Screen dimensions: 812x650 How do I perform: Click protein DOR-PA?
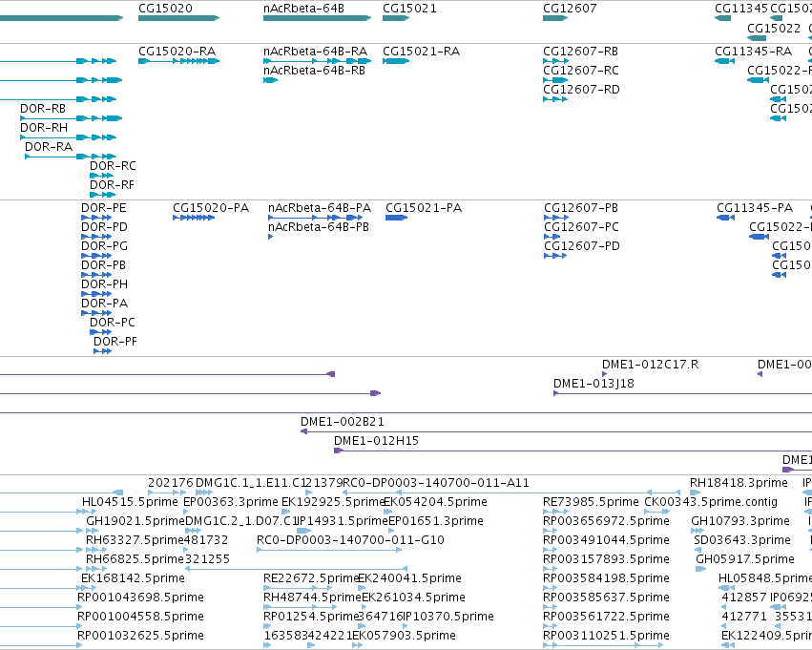(104, 304)
